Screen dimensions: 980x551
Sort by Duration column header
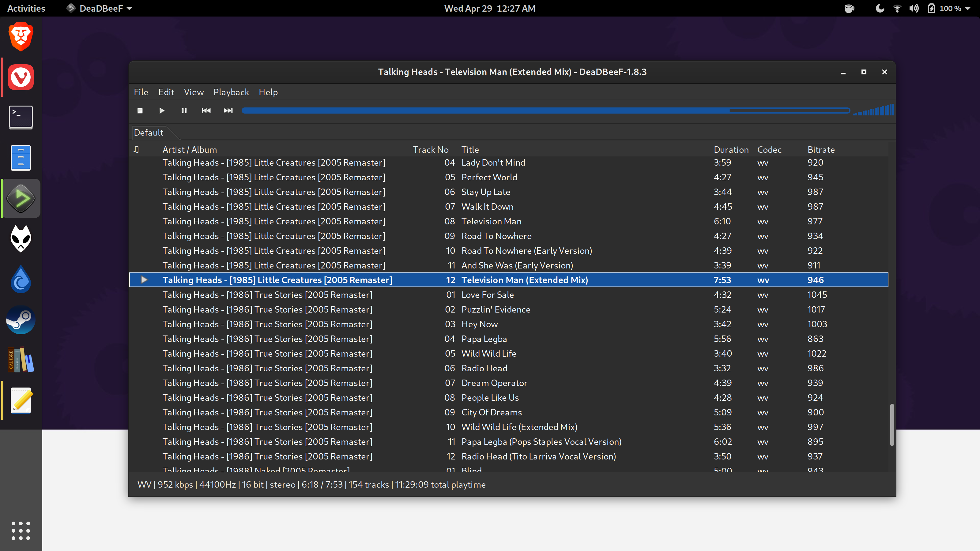tap(731, 149)
